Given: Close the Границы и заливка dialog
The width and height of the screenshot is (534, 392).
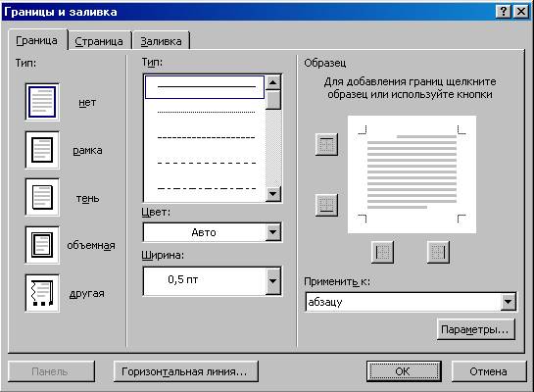Looking at the screenshot, I should pos(521,12).
